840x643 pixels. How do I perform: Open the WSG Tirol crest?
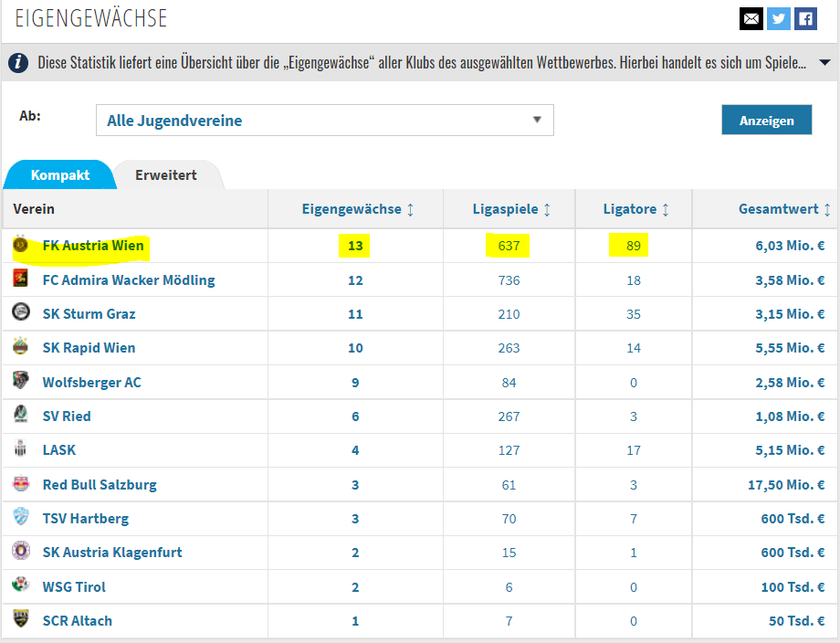(x=20, y=584)
